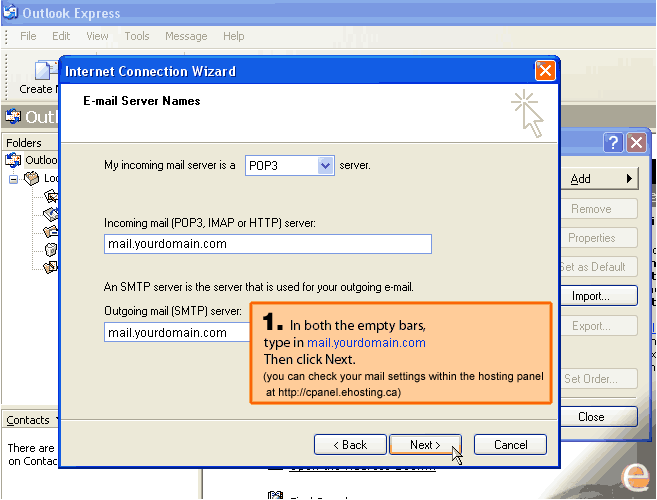Click Set as Default button
657x500 pixels.
(x=599, y=267)
